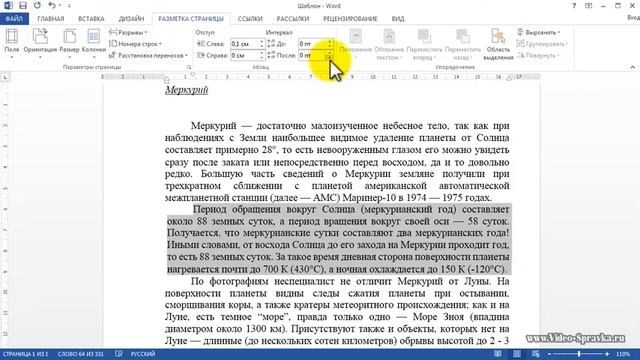Click РУССКИЙ language indicator
Viewport: 640px width, 360px height.
[143, 354]
